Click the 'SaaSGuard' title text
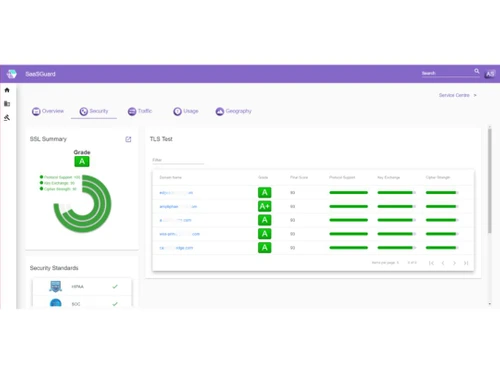Image resolution: width=500 pixels, height=375 pixels. [x=40, y=74]
